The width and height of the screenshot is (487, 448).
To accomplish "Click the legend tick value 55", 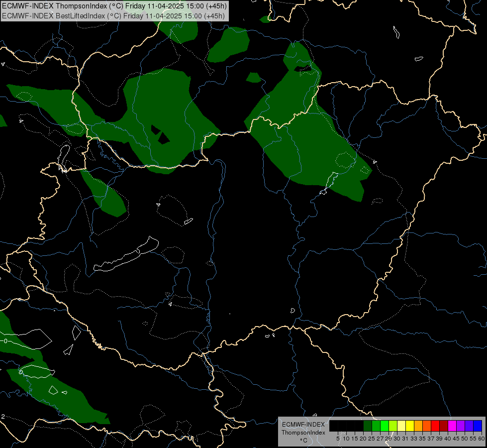I will pyautogui.click(x=473, y=439).
